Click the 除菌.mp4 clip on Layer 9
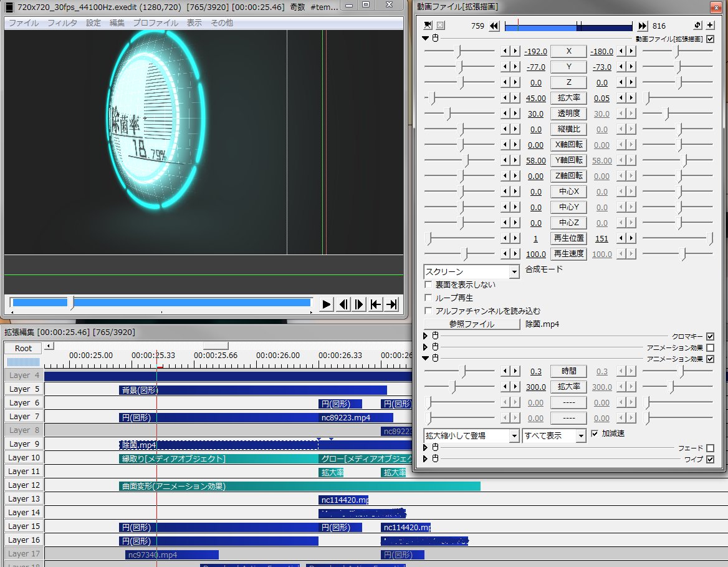 (x=218, y=445)
